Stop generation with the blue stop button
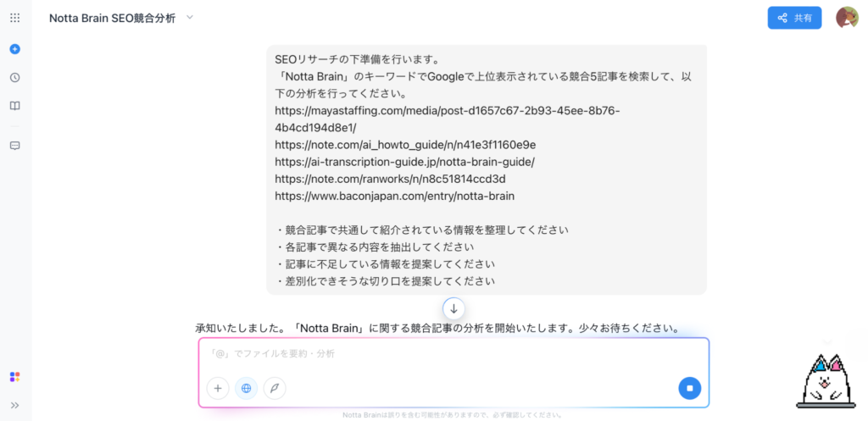This screenshot has width=868, height=421. coord(690,388)
